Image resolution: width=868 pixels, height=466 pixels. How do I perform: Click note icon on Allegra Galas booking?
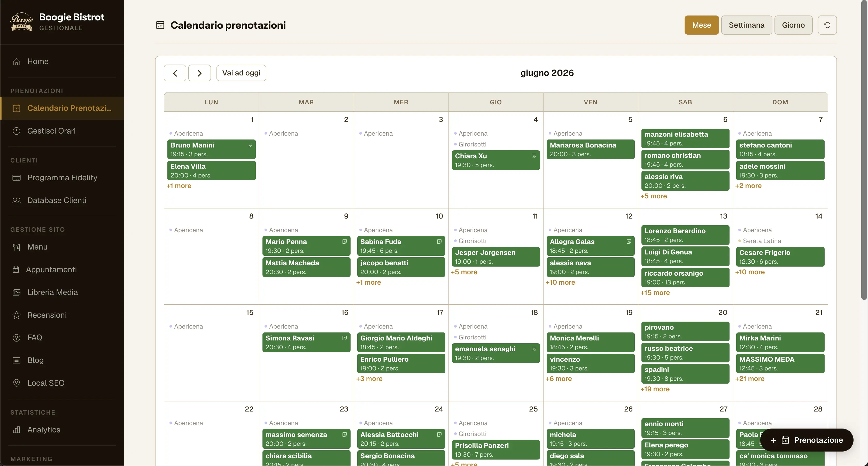pyautogui.click(x=629, y=242)
